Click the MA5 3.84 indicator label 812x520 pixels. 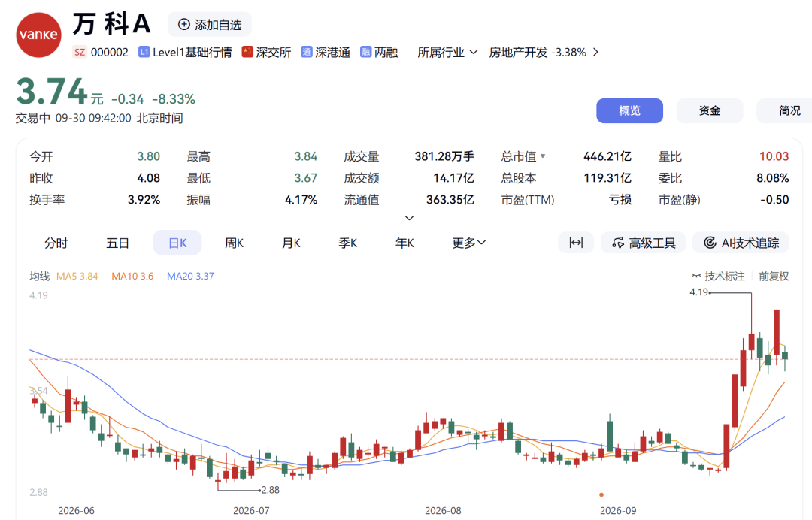click(x=77, y=277)
